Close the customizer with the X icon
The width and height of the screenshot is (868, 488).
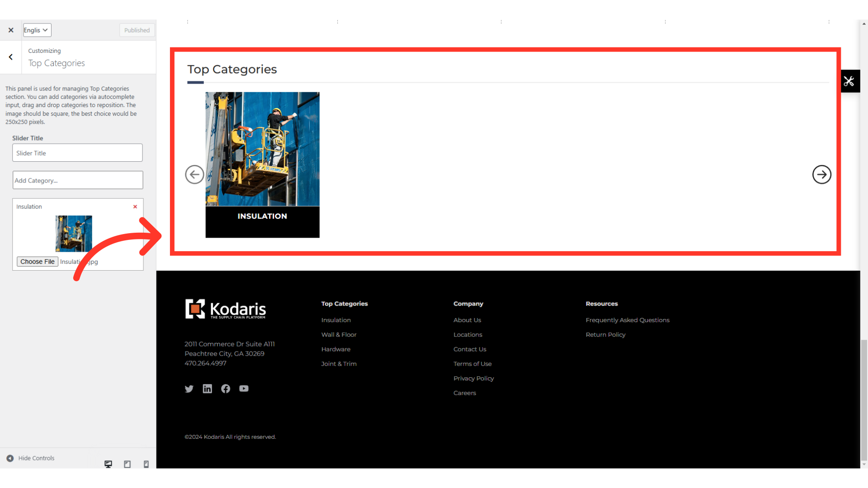11,30
